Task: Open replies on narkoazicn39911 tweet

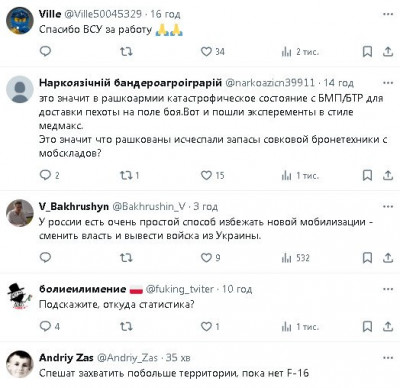Action: click(x=49, y=175)
